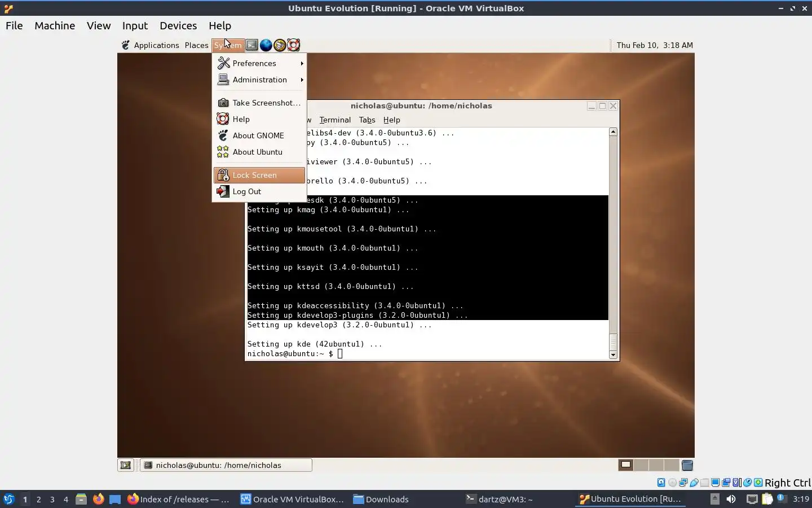
Task: Choose Log Out
Action: coord(260,191)
